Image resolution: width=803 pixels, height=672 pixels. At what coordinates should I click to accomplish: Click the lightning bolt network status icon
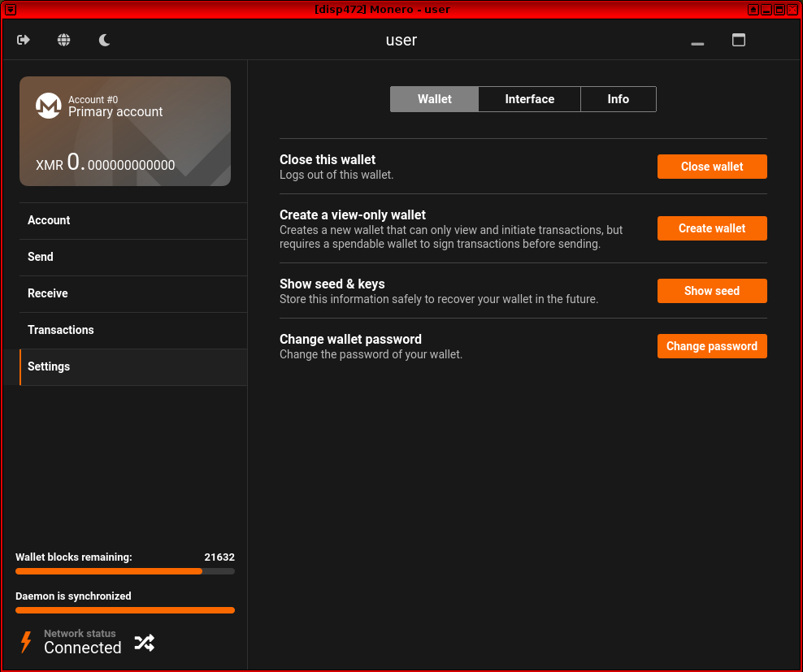(26, 642)
